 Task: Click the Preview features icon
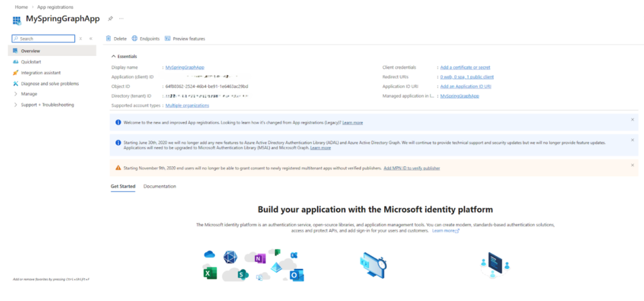click(167, 38)
